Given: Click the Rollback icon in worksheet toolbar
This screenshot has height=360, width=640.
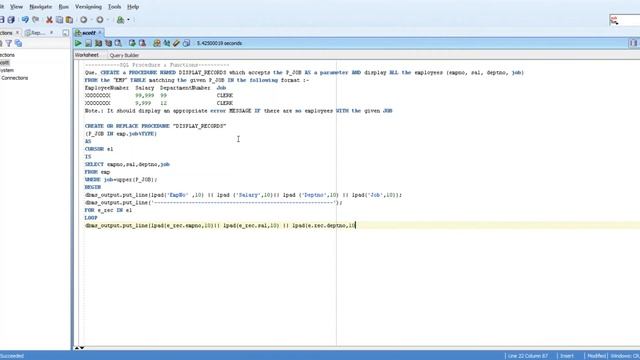Looking at the screenshot, I should point(142,43).
